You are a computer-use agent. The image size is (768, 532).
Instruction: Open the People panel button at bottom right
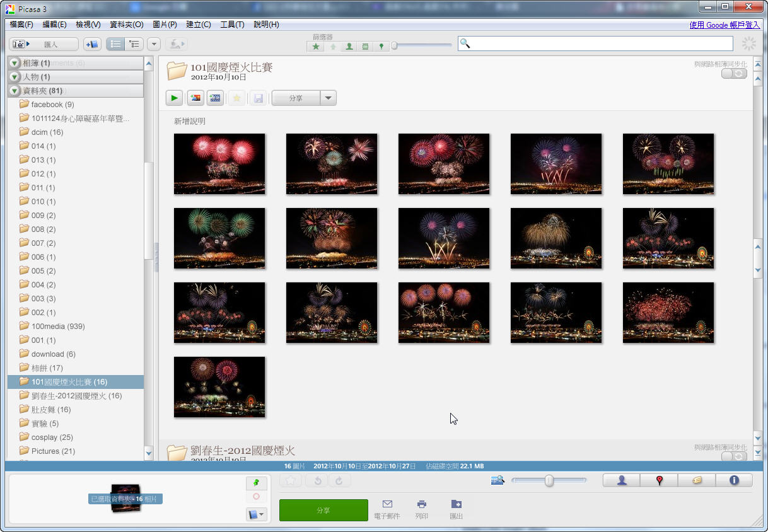[x=622, y=480]
